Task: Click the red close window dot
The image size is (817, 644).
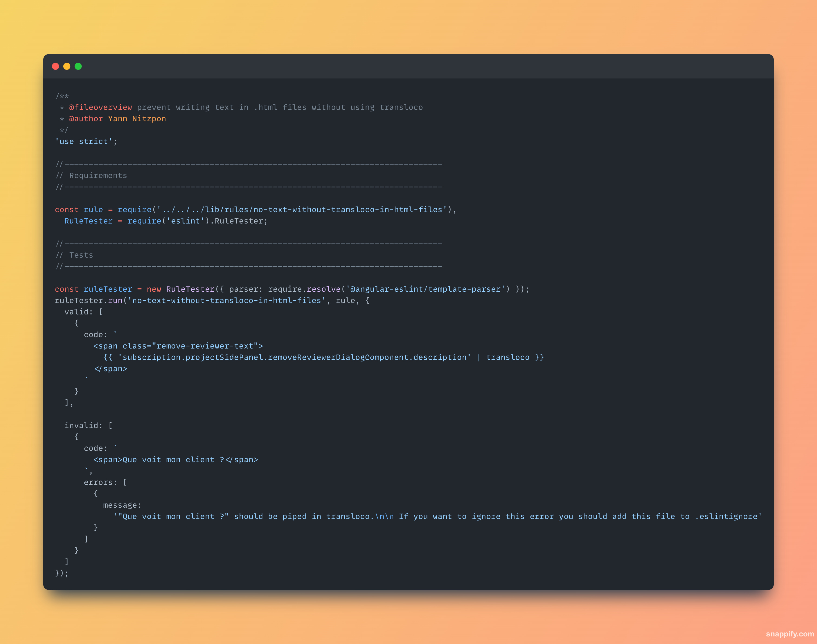Action: (x=55, y=66)
